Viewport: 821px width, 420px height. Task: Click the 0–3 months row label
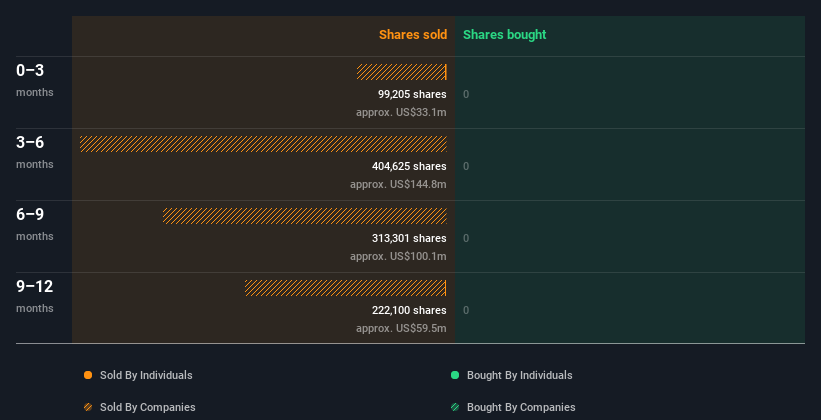coord(35,80)
